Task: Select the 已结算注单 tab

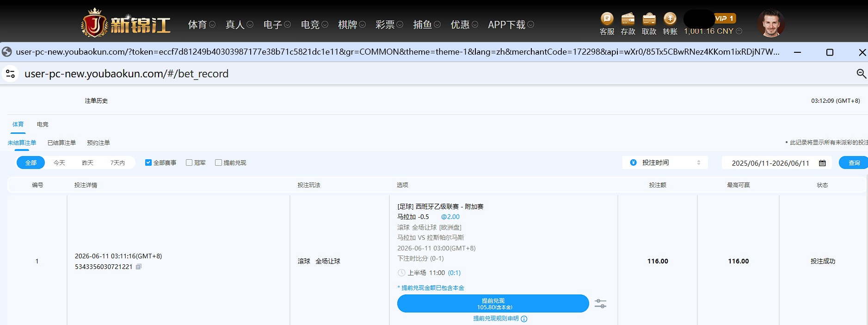Action: click(62, 143)
